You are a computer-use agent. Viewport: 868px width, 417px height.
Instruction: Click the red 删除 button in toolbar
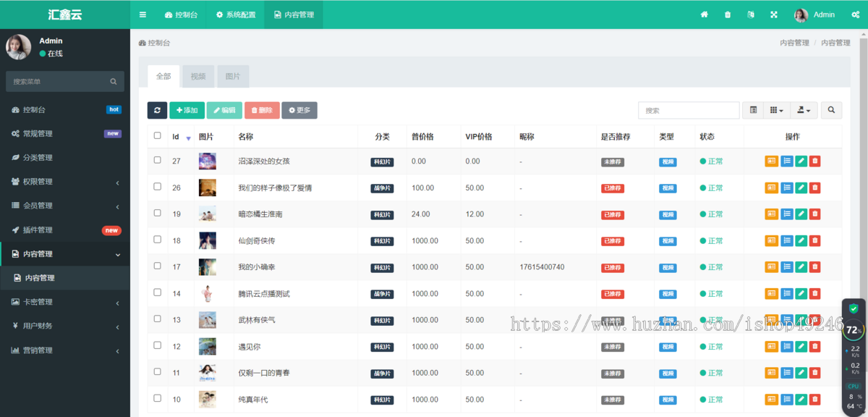pos(262,110)
